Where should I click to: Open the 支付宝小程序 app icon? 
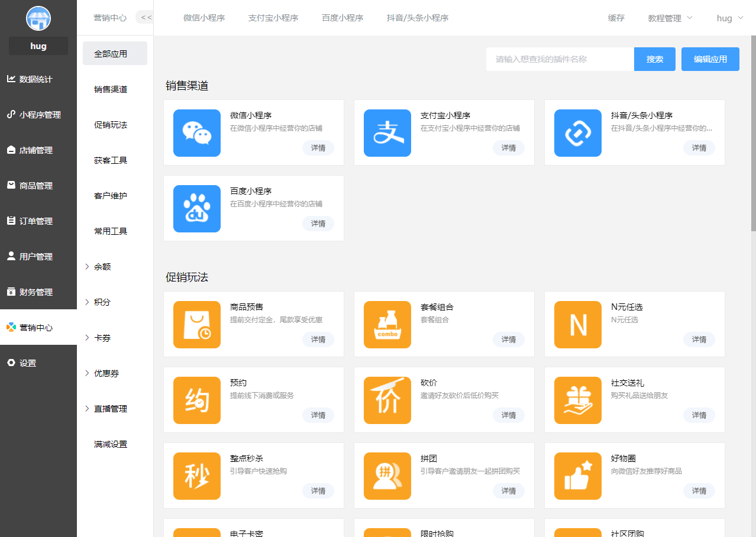(x=387, y=133)
